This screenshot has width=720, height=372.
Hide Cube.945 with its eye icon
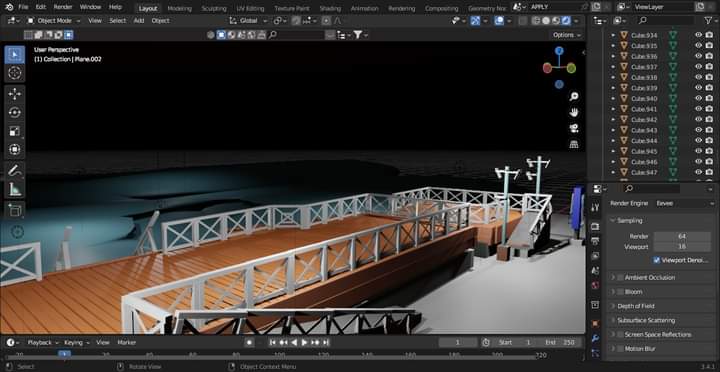(x=698, y=151)
